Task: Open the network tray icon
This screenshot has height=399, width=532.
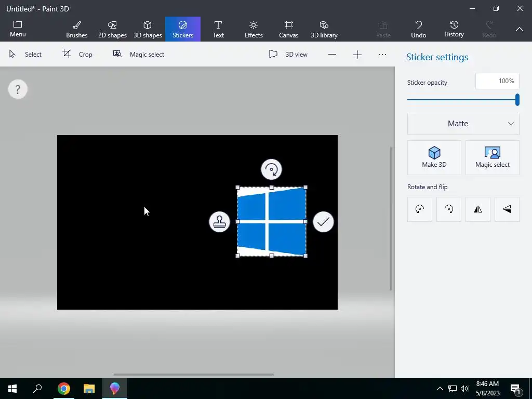Action: pyautogui.click(x=453, y=389)
